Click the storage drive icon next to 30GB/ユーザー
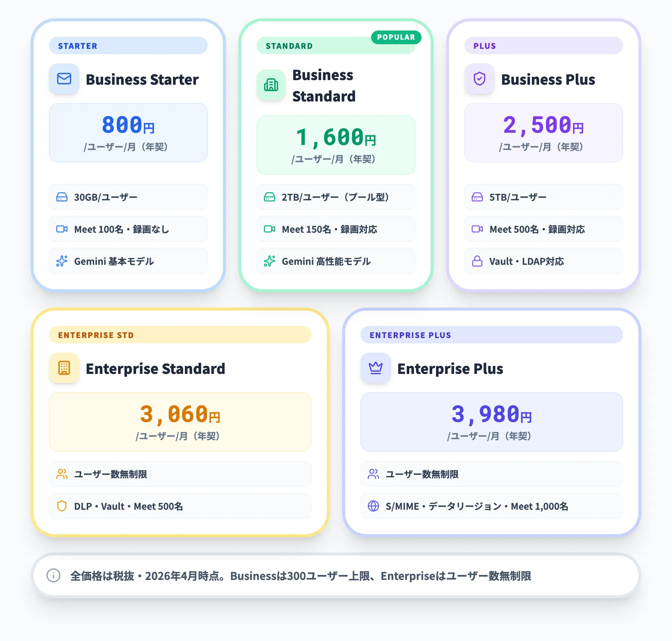672x641 pixels. pyautogui.click(x=62, y=197)
